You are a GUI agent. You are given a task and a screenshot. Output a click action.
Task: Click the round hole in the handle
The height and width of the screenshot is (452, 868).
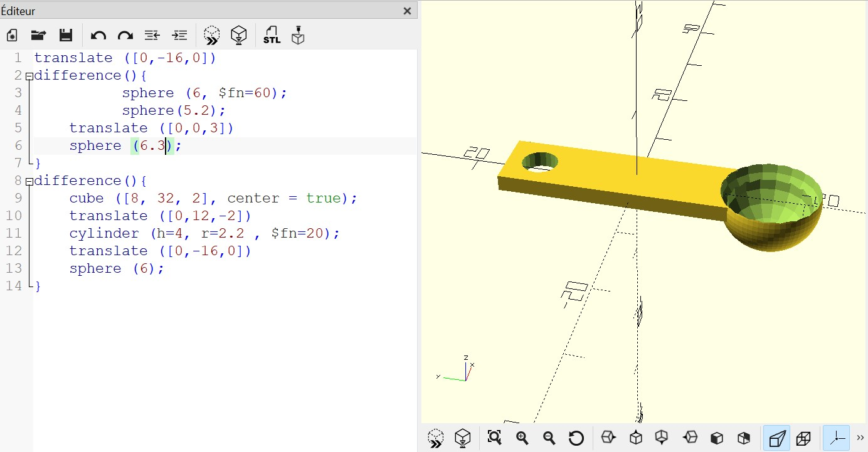pyautogui.click(x=540, y=162)
